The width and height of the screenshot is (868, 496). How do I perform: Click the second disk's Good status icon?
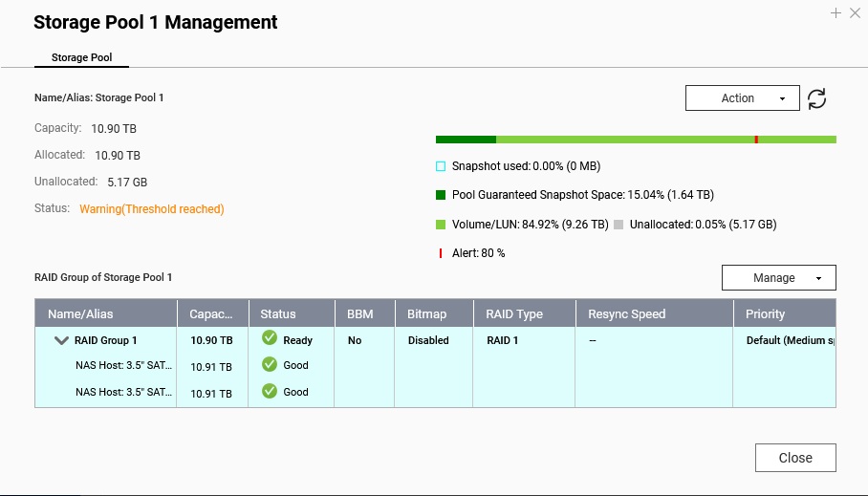coord(270,391)
